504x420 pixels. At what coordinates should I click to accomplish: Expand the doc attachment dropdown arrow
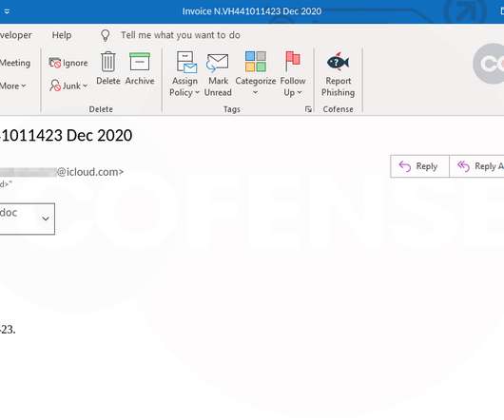(46, 219)
